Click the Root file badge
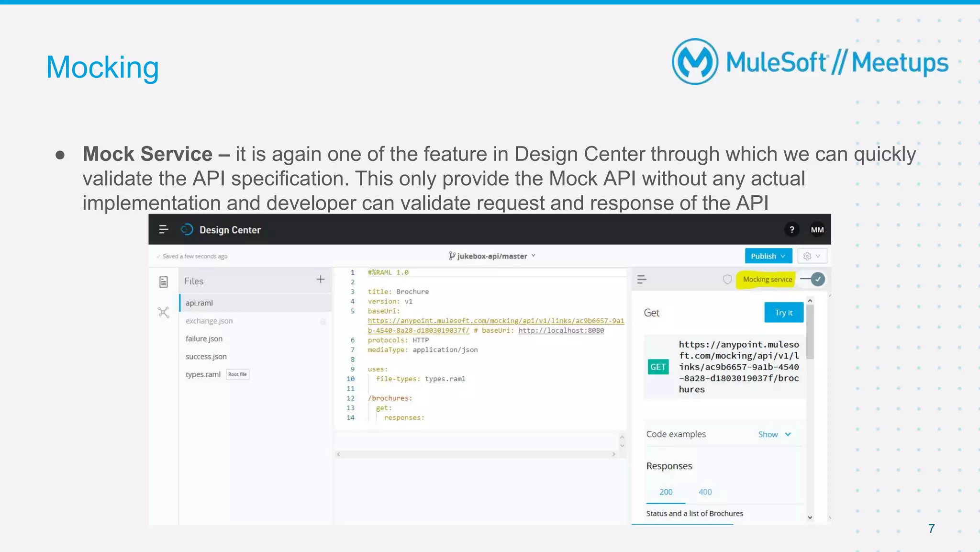This screenshot has height=552, width=980. (237, 374)
